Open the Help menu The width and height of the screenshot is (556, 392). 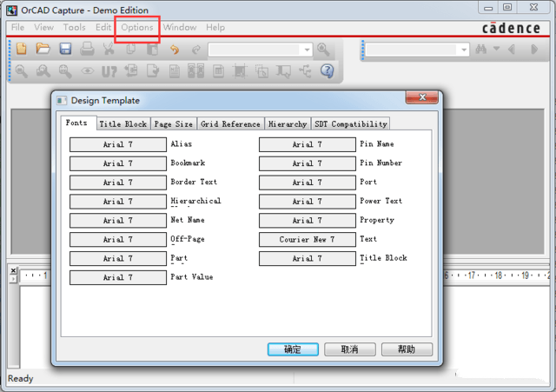tap(215, 27)
